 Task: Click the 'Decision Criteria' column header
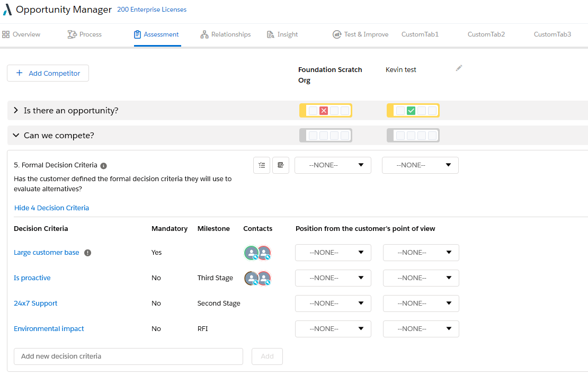tap(41, 229)
